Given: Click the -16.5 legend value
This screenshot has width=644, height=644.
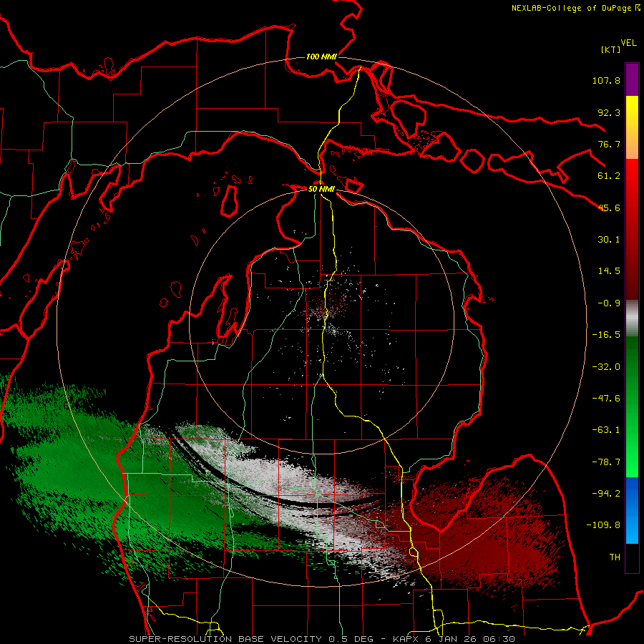Looking at the screenshot, I should pos(606,335).
